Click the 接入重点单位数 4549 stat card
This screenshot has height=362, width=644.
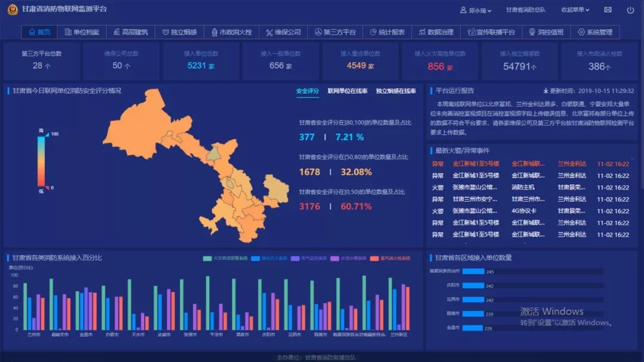click(x=360, y=61)
